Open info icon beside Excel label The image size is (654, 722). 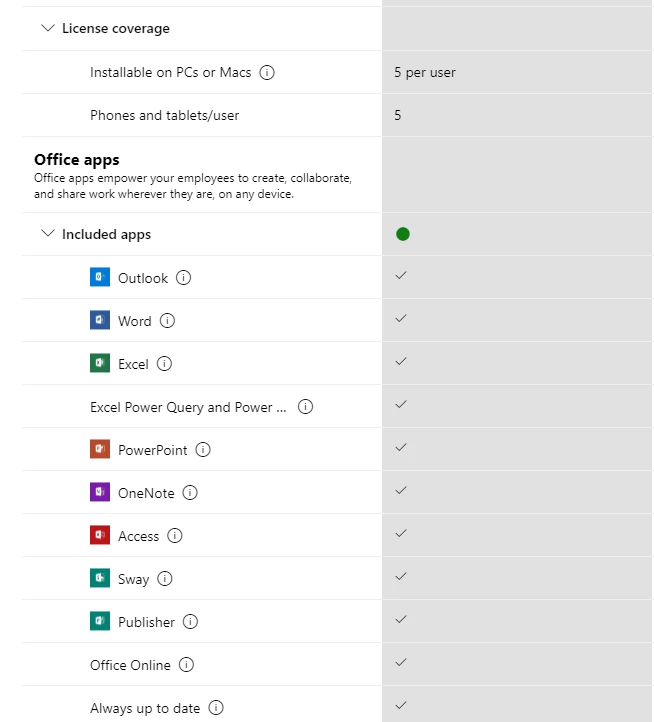[x=164, y=363]
